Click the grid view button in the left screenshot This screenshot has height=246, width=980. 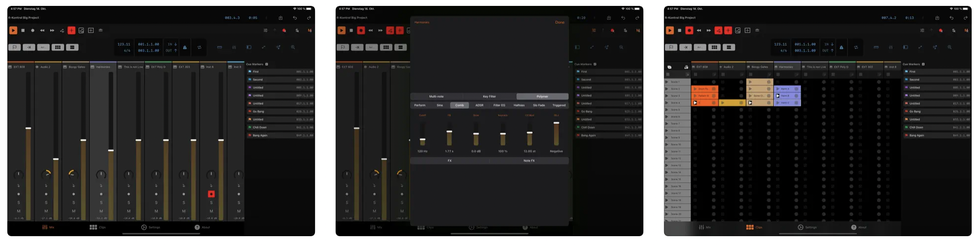tap(58, 47)
